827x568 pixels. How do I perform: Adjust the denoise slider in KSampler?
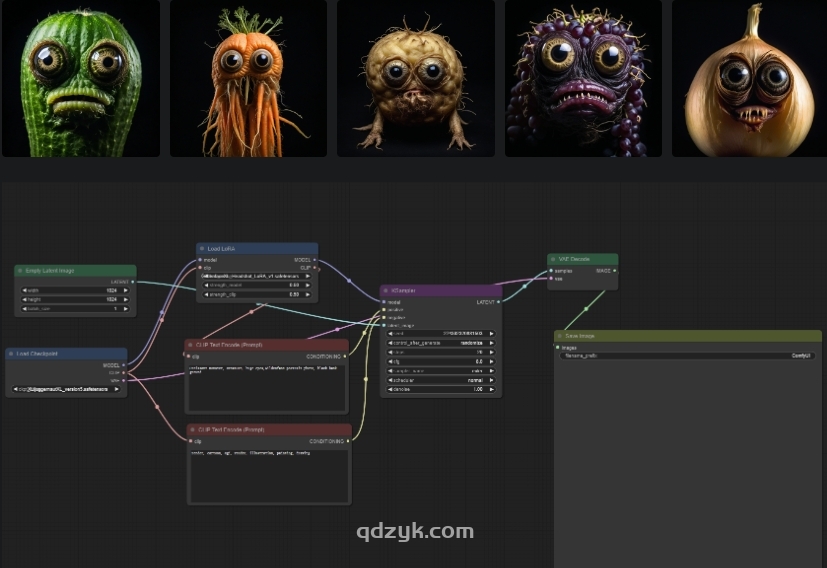[x=441, y=389]
